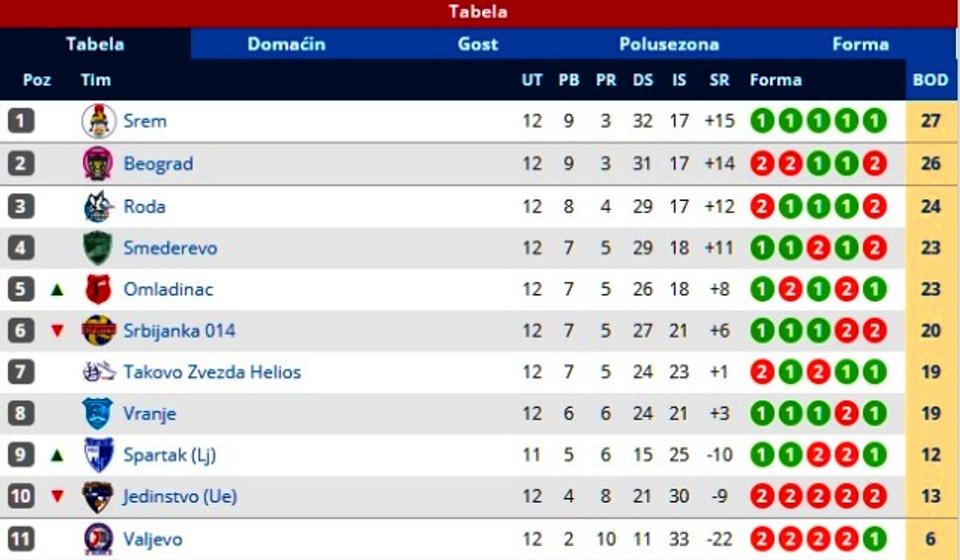Show the Forma tab
The width and height of the screenshot is (960, 560).
click(860, 44)
